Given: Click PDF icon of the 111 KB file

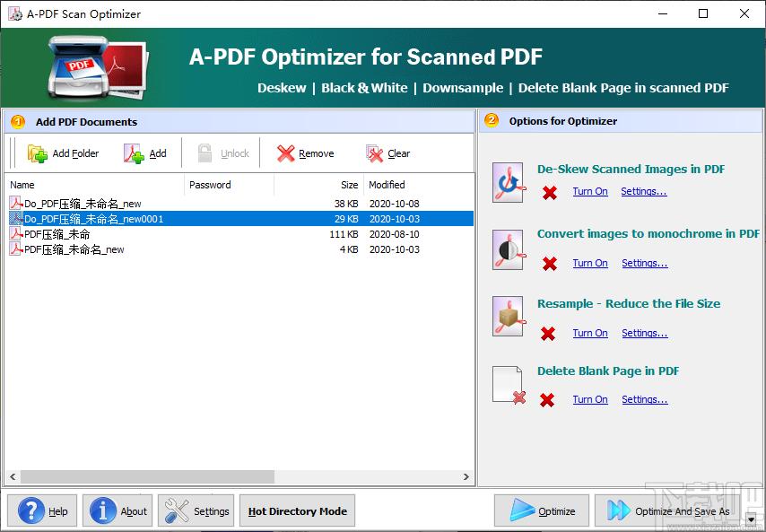Looking at the screenshot, I should pos(16,234).
